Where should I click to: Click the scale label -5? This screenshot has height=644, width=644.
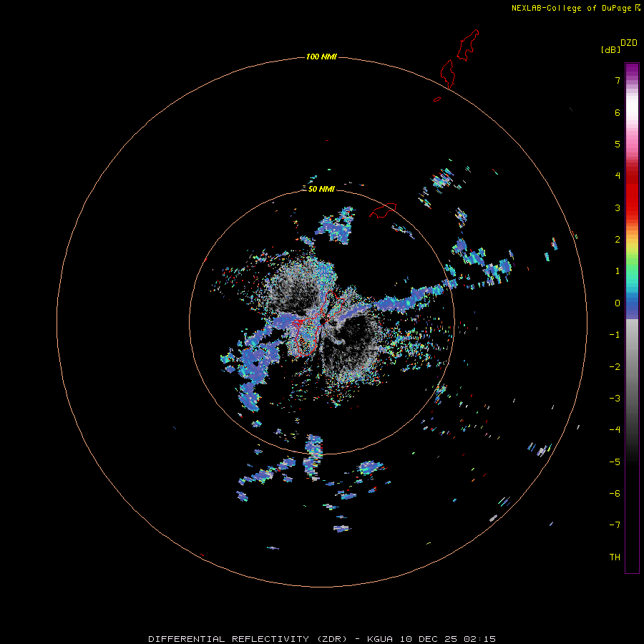tap(615, 462)
